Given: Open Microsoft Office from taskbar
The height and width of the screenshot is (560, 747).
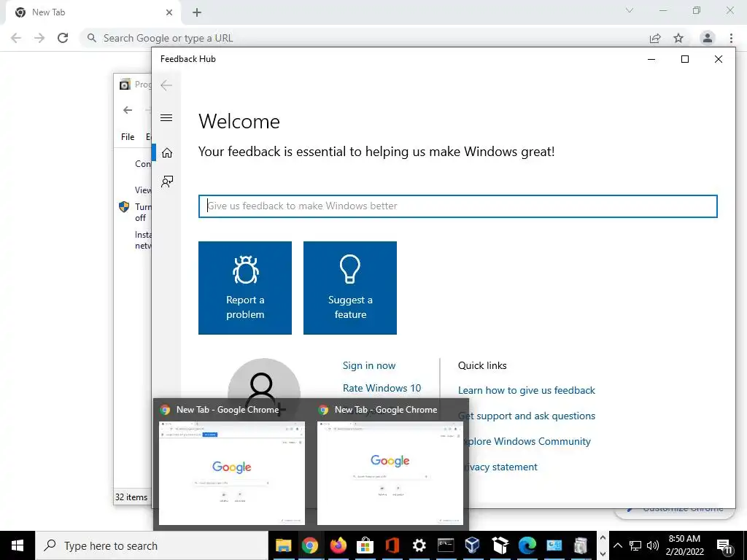Looking at the screenshot, I should [392, 545].
